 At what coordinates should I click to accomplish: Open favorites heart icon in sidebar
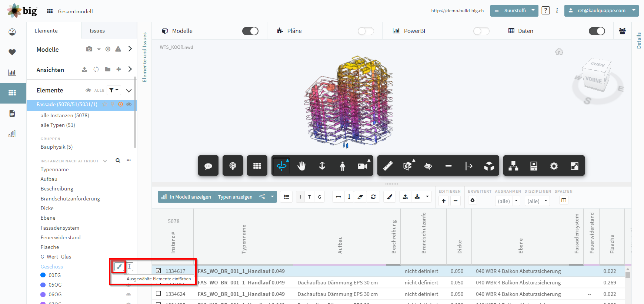(x=12, y=52)
